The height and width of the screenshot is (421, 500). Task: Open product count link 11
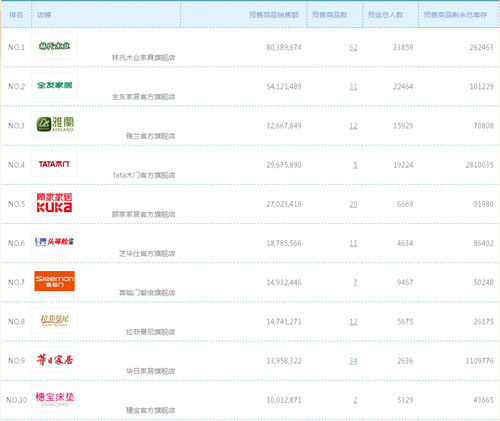tap(353, 244)
